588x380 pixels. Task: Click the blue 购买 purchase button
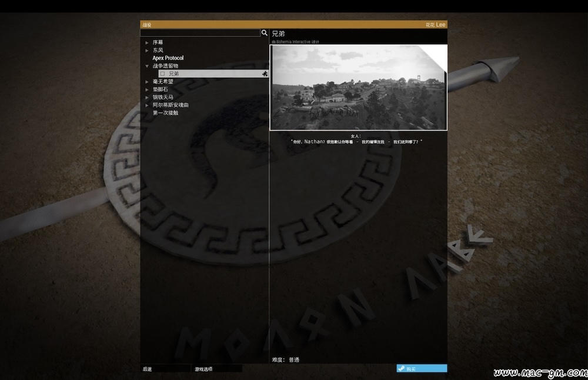pyautogui.click(x=422, y=368)
